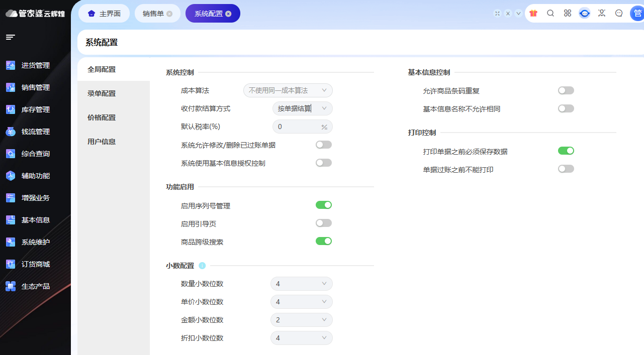Select 价格配置 side tab
The height and width of the screenshot is (355, 644).
pyautogui.click(x=114, y=117)
